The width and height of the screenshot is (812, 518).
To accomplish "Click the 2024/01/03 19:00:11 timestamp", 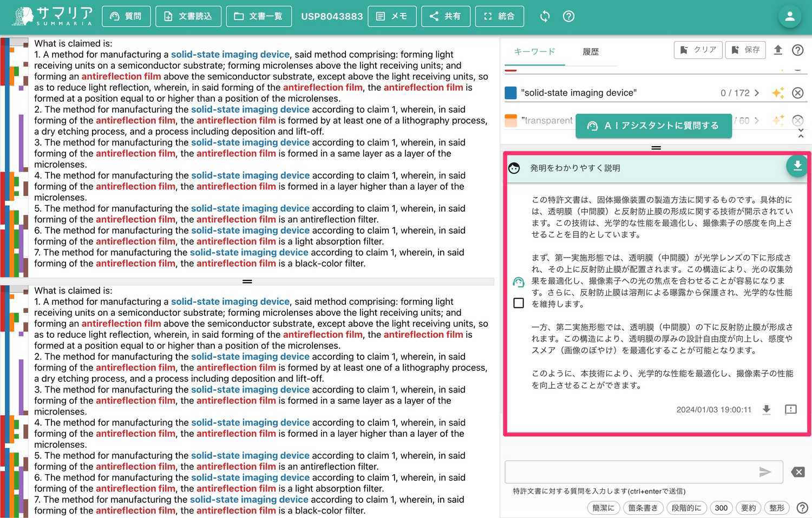I will [713, 410].
